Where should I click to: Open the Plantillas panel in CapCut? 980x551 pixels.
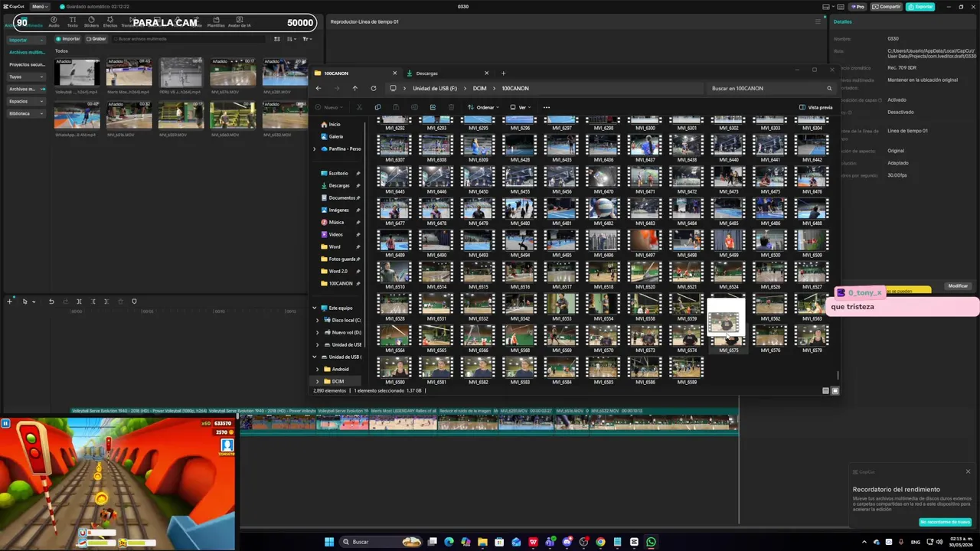click(x=216, y=21)
